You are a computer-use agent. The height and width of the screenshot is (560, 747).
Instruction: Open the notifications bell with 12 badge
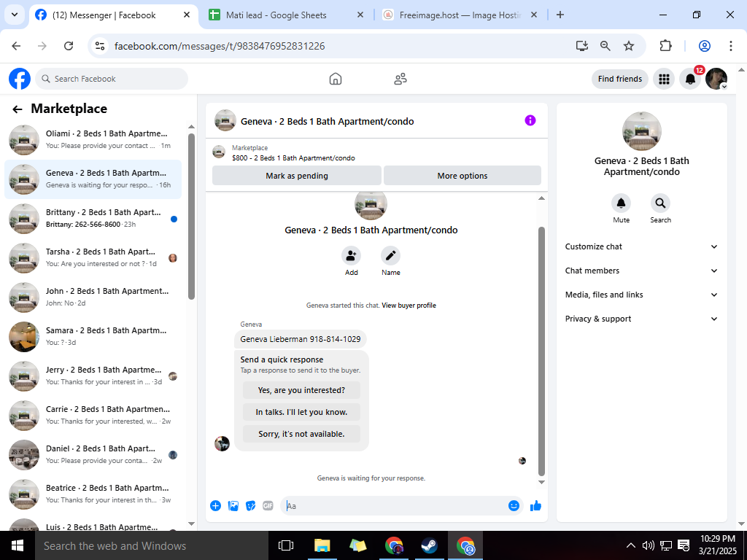pos(690,79)
